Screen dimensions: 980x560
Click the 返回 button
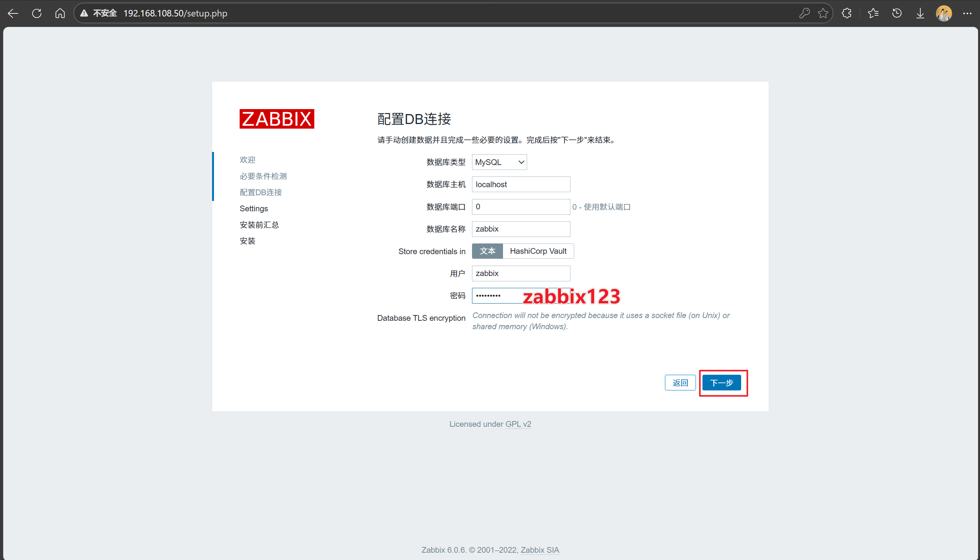[x=679, y=383]
